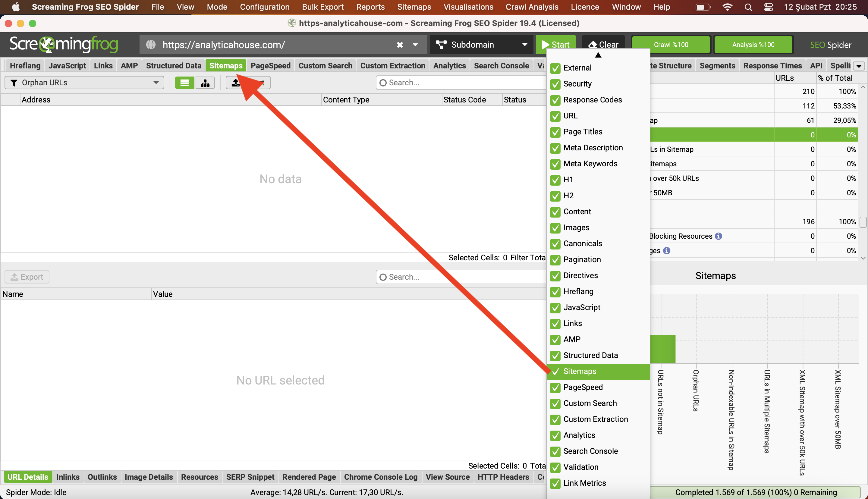This screenshot has height=499, width=868.
Task: Switch to the PageSpeed tab
Action: [x=270, y=66]
